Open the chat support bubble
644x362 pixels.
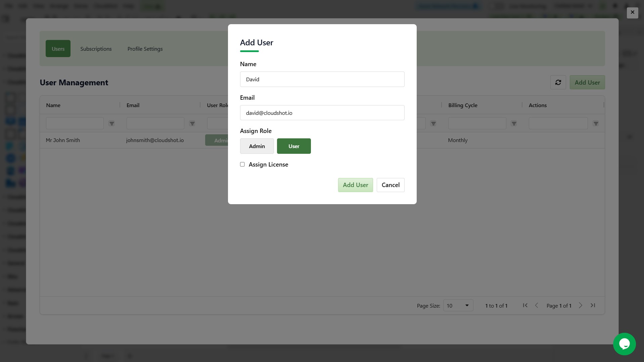click(x=624, y=344)
